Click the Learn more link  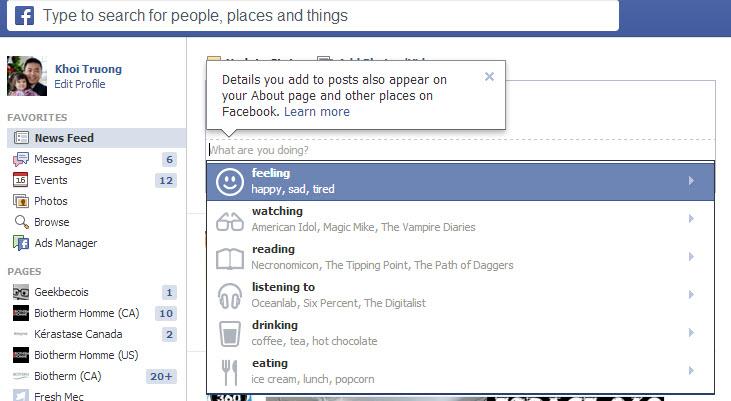point(317,112)
